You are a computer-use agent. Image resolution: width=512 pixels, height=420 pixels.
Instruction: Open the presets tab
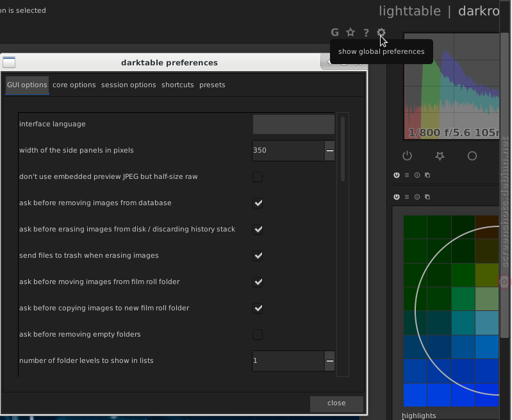coord(212,85)
